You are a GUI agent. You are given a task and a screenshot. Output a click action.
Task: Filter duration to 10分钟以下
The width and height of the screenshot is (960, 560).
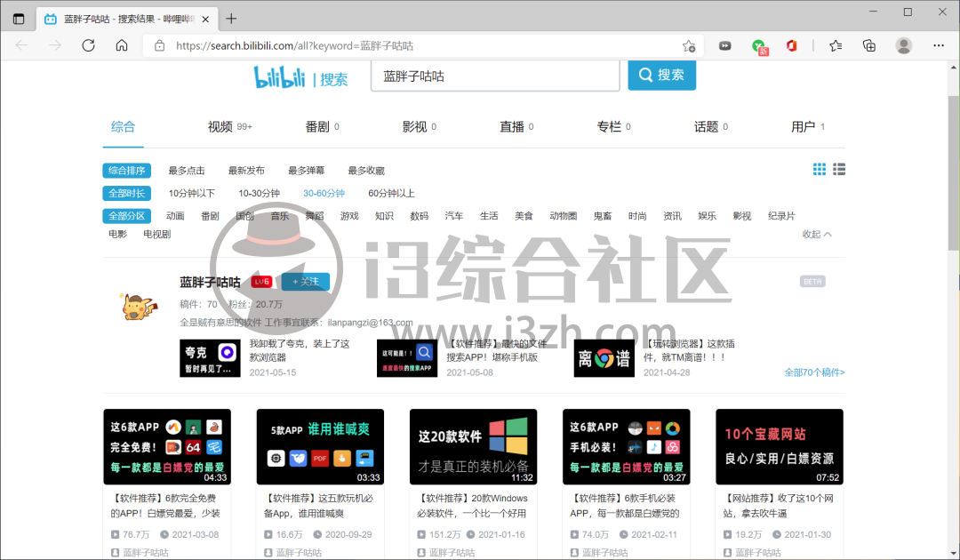point(192,194)
